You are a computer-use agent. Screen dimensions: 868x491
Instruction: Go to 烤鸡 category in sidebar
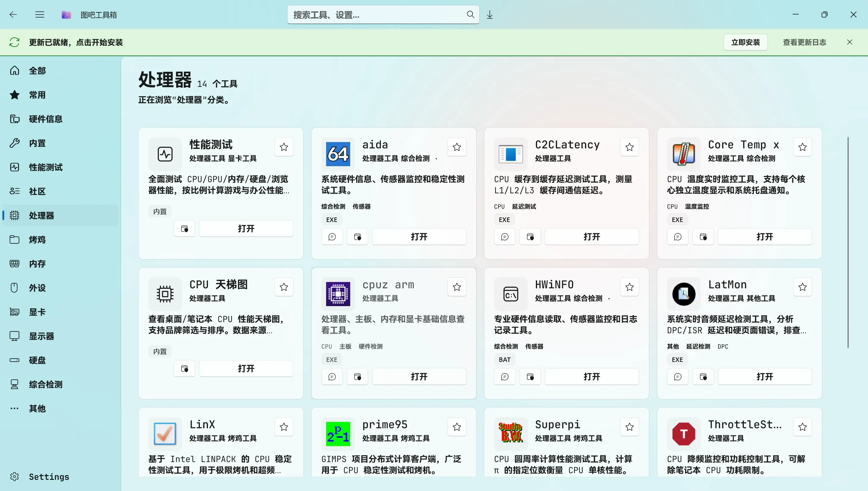tap(60, 239)
